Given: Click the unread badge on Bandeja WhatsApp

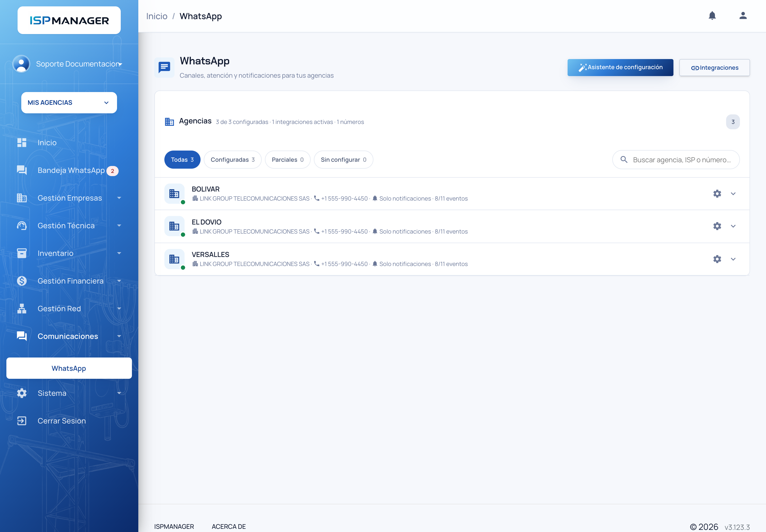Looking at the screenshot, I should pos(112,171).
